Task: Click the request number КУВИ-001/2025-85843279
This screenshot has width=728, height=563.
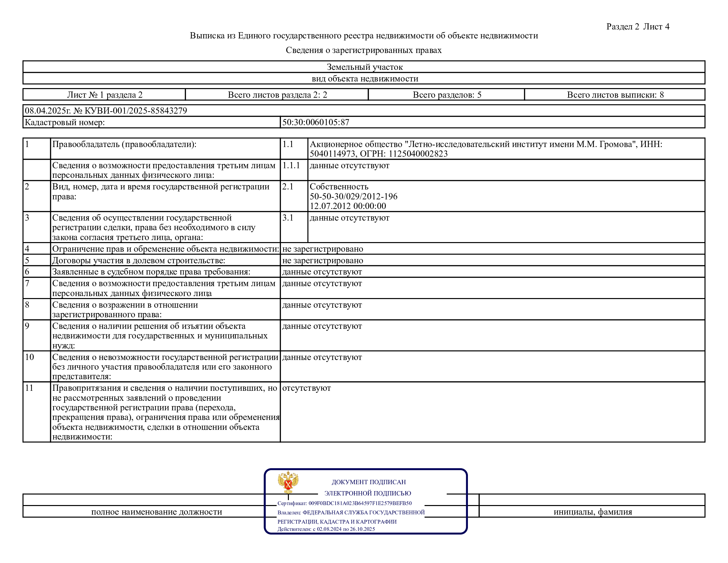Action: (x=136, y=111)
